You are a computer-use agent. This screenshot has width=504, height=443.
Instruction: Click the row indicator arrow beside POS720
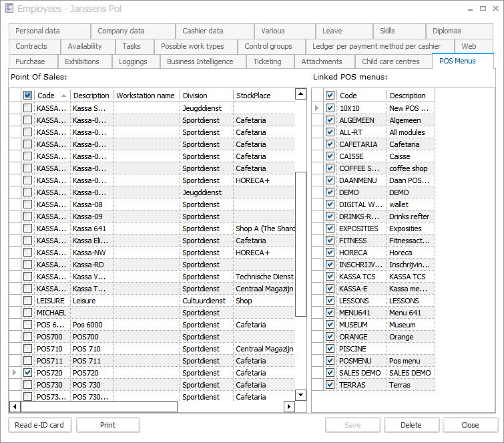click(15, 372)
